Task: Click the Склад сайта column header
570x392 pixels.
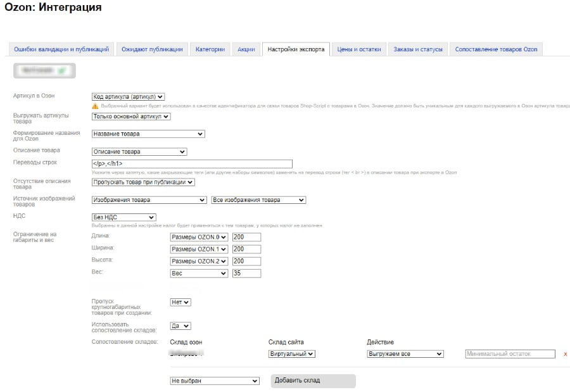Action: pos(286,342)
